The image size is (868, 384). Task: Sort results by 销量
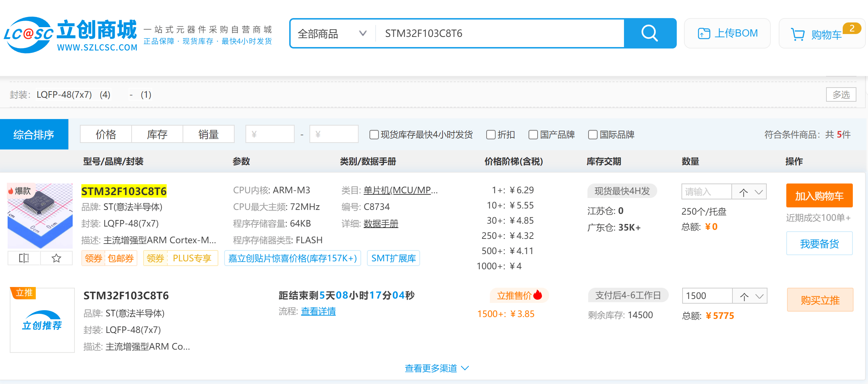pos(208,135)
